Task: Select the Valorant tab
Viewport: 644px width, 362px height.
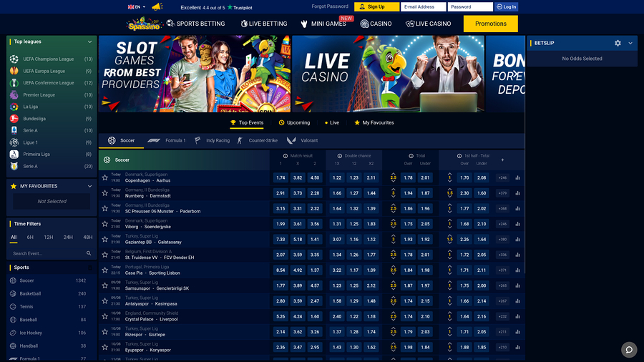Action: pyautogui.click(x=302, y=140)
